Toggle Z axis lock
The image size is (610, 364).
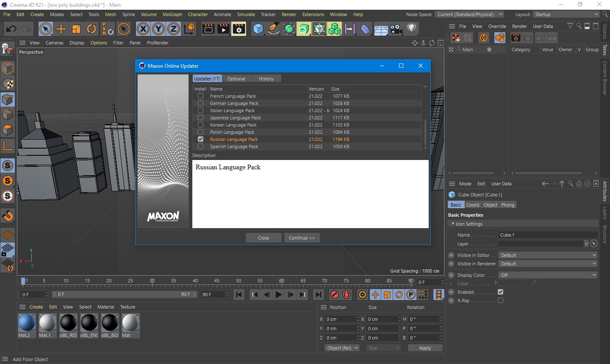point(174,29)
